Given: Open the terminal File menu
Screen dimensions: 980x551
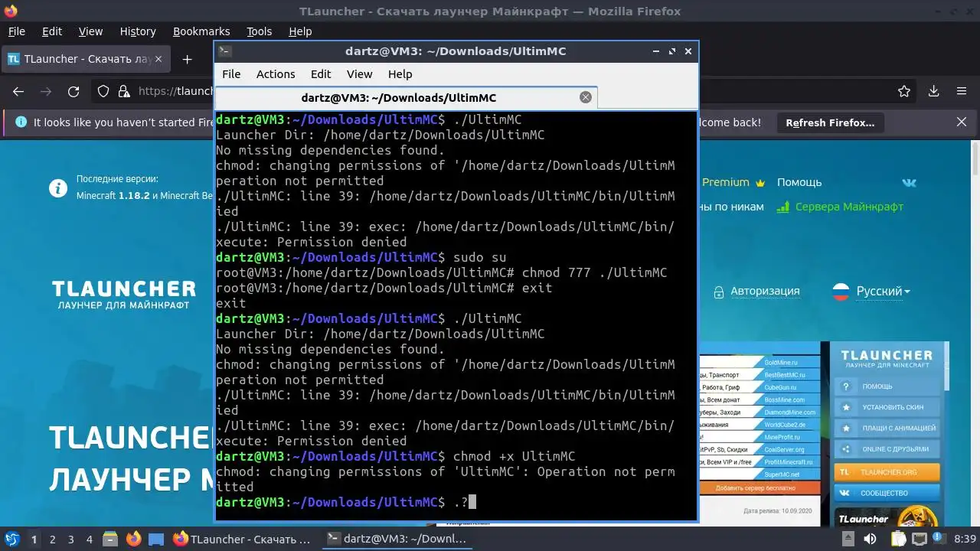Looking at the screenshot, I should 231,74.
